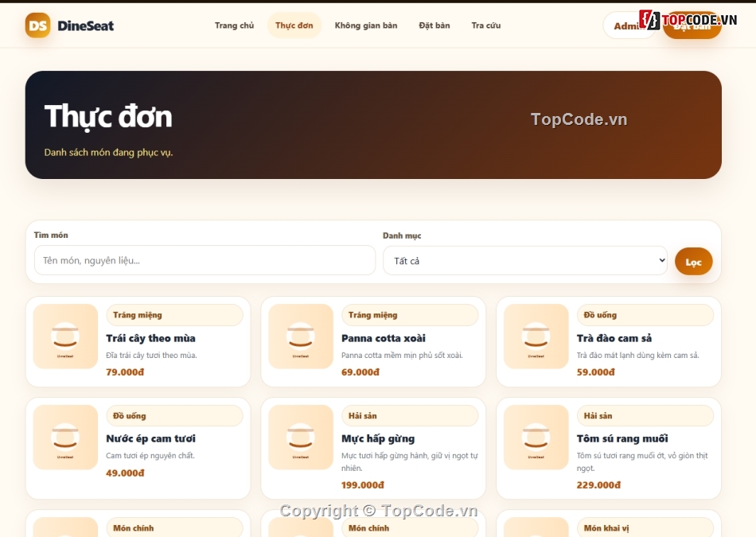756x537 pixels.
Task: Click the 229.000đ price
Action: 598,485
